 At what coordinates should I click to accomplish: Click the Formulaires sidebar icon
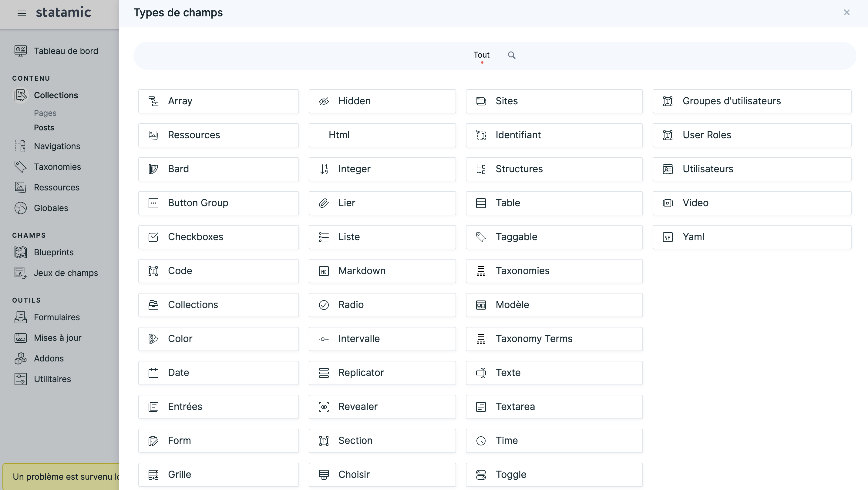tap(21, 317)
